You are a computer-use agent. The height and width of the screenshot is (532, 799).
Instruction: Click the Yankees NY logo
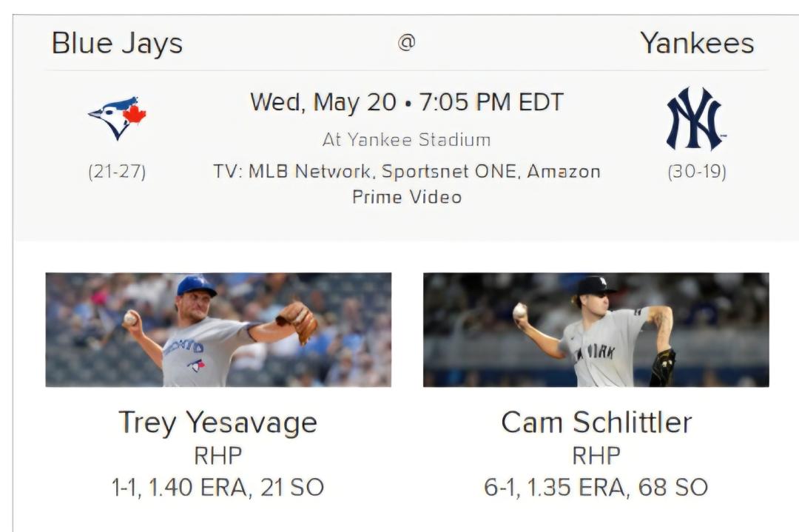(697, 118)
